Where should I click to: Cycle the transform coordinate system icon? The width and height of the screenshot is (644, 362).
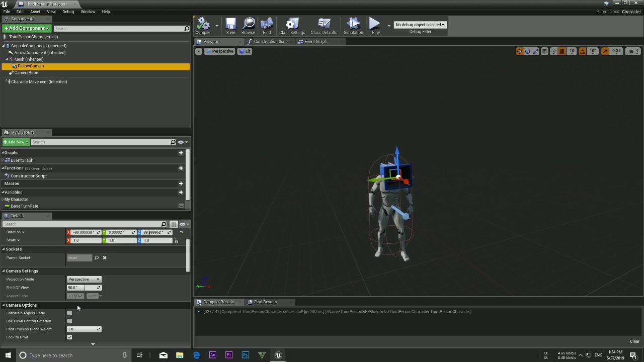point(544,51)
